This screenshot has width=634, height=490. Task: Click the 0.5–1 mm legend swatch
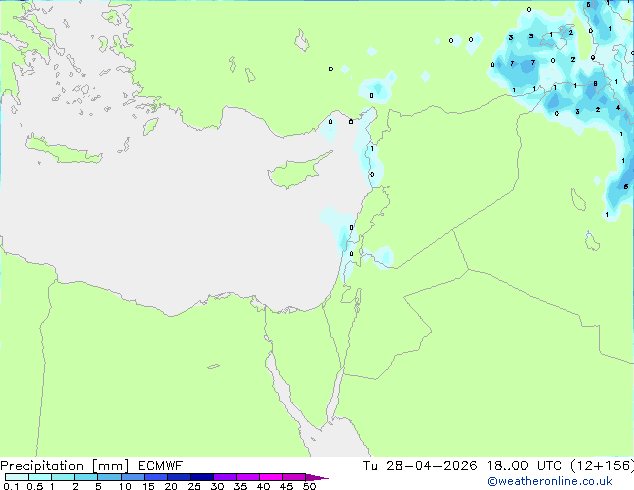[40, 477]
